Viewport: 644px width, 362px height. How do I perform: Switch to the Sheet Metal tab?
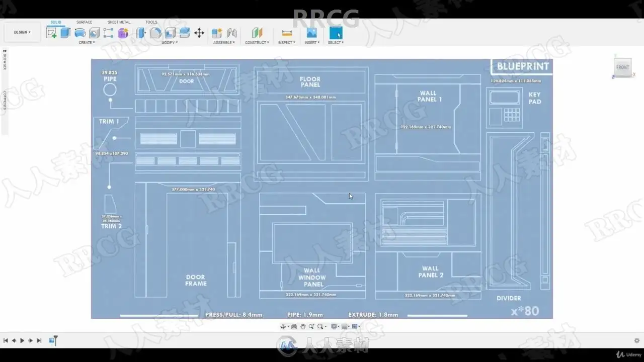point(119,22)
